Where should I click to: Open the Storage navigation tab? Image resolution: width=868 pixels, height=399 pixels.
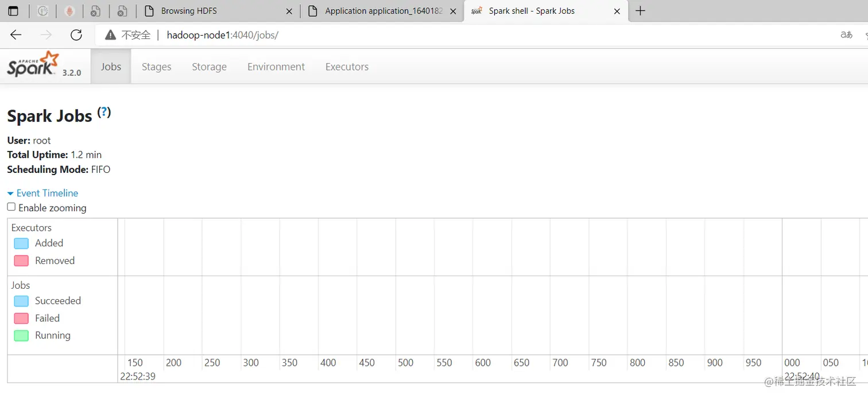point(209,67)
